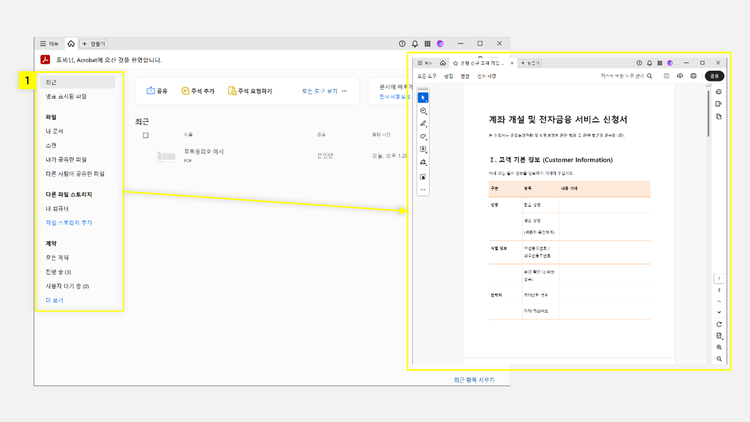750x422 pixels.
Task: Open pages copy icon on right rail
Action: click(718, 116)
